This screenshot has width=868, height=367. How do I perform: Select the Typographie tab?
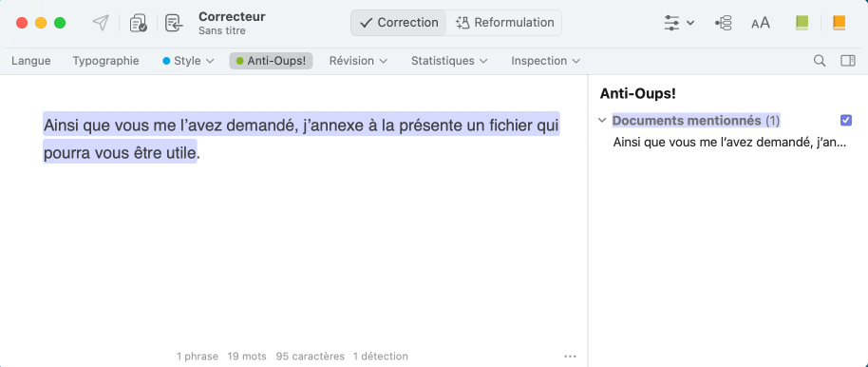(105, 61)
